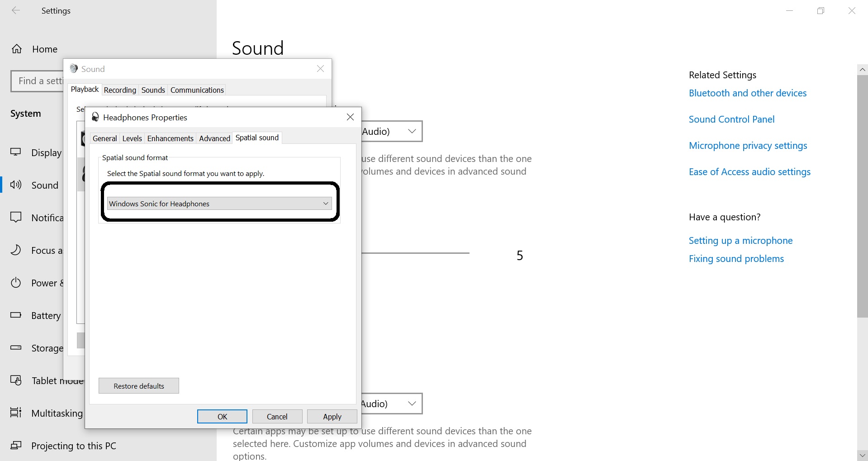Click the Multitasking icon
The image size is (868, 461).
pos(16,413)
